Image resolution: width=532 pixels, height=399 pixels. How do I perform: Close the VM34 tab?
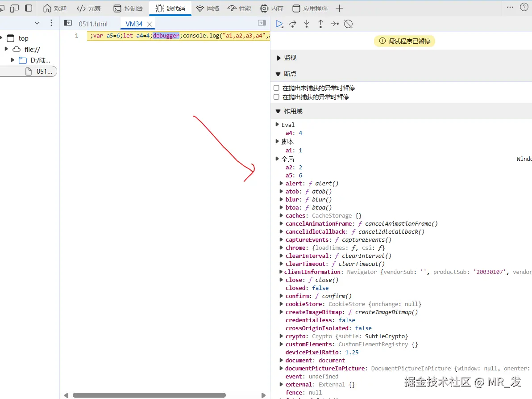149,24
